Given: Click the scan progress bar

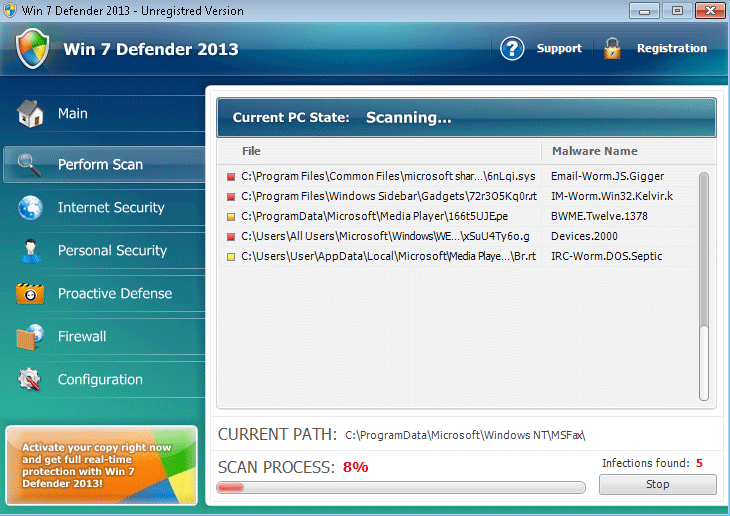Looking at the screenshot, I should 400,488.
